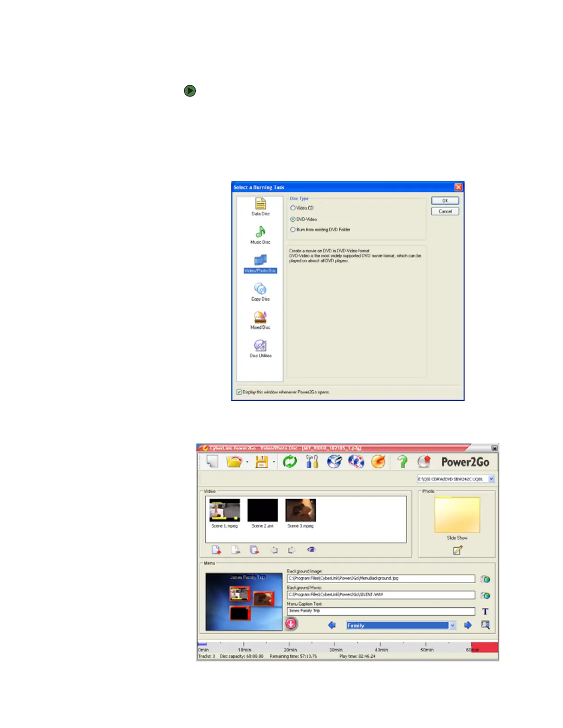Choose the Music Disc task icon
Image resolution: width=563 pixels, height=728 pixels.
coord(260,235)
